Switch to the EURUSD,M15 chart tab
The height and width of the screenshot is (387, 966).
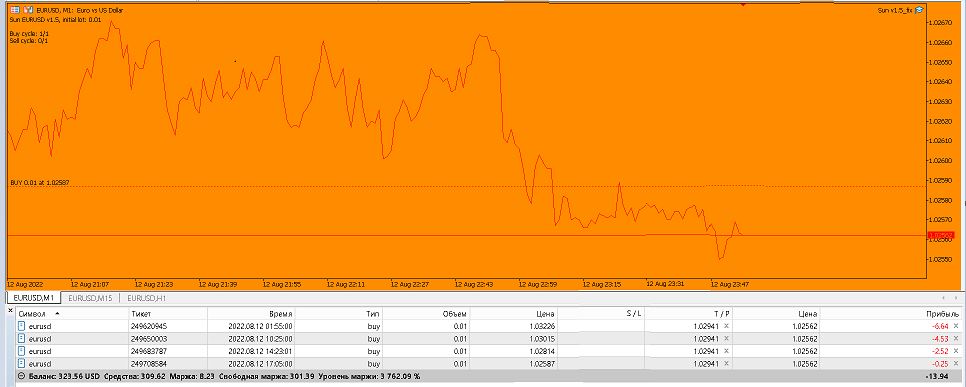[90, 298]
